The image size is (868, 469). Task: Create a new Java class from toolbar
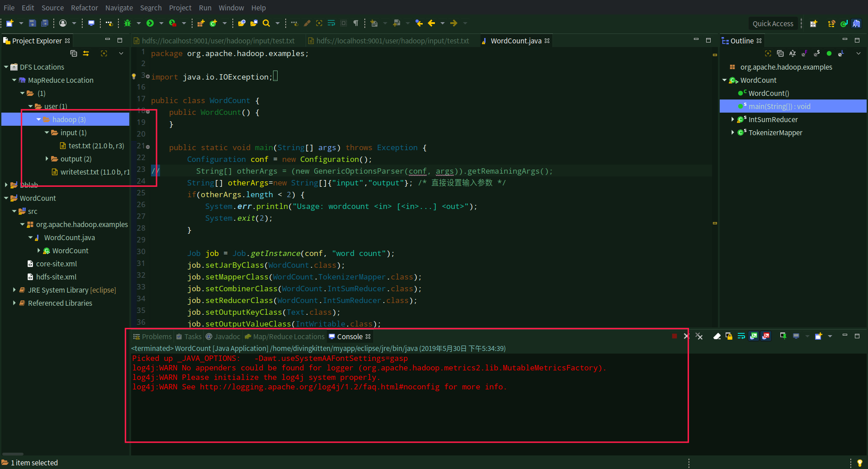(213, 23)
